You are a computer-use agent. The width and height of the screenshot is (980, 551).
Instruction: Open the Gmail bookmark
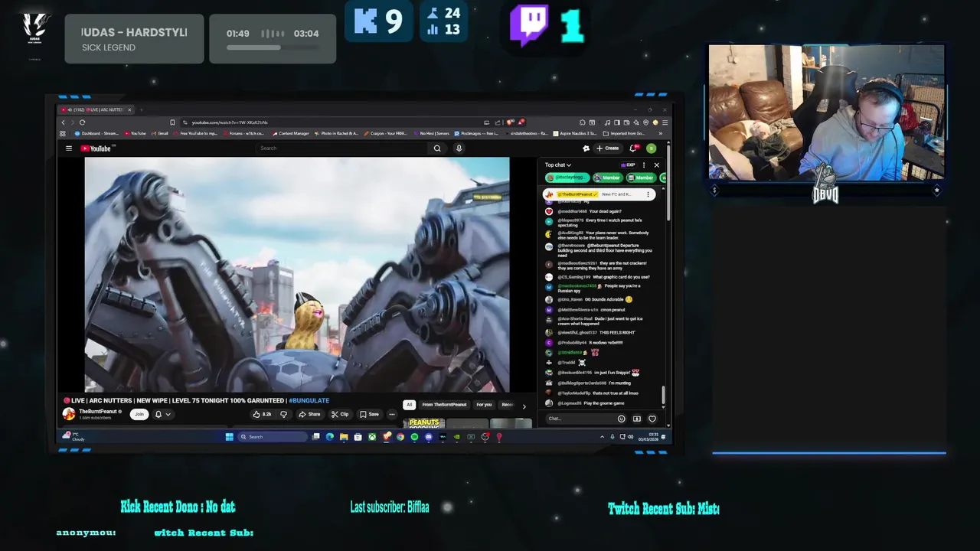click(160, 133)
